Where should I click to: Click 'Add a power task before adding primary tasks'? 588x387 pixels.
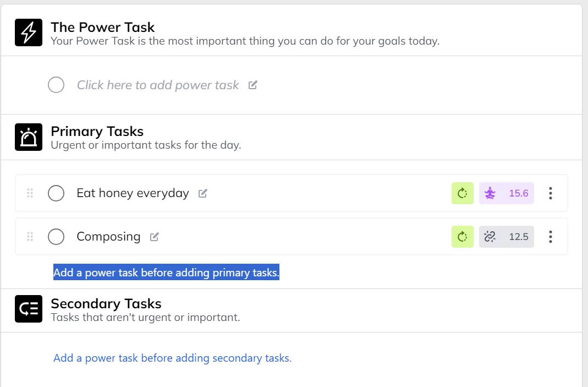pos(166,272)
